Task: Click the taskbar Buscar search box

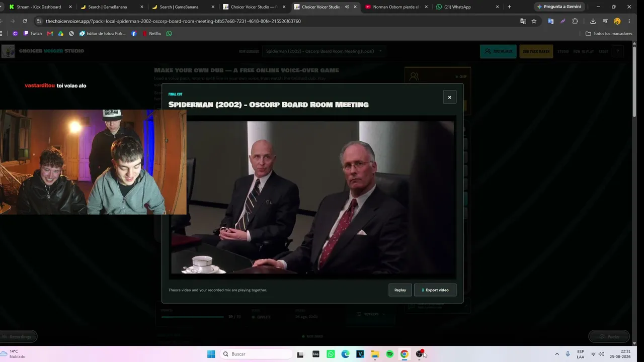Action: tap(256, 354)
